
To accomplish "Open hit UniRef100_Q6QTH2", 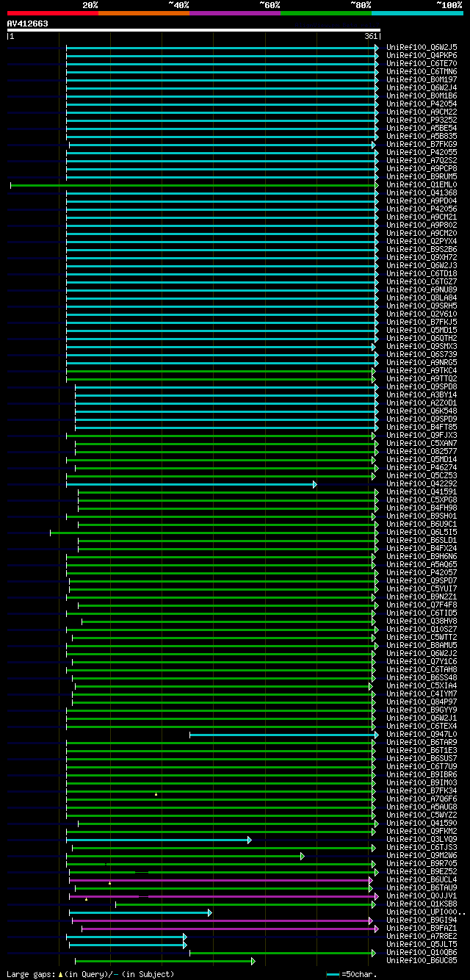I will coord(422,339).
